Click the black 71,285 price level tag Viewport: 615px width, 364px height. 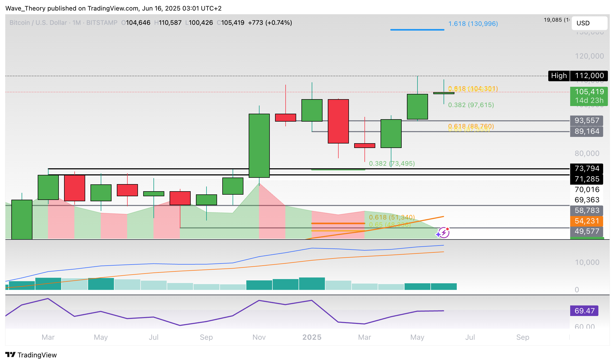[587, 179]
